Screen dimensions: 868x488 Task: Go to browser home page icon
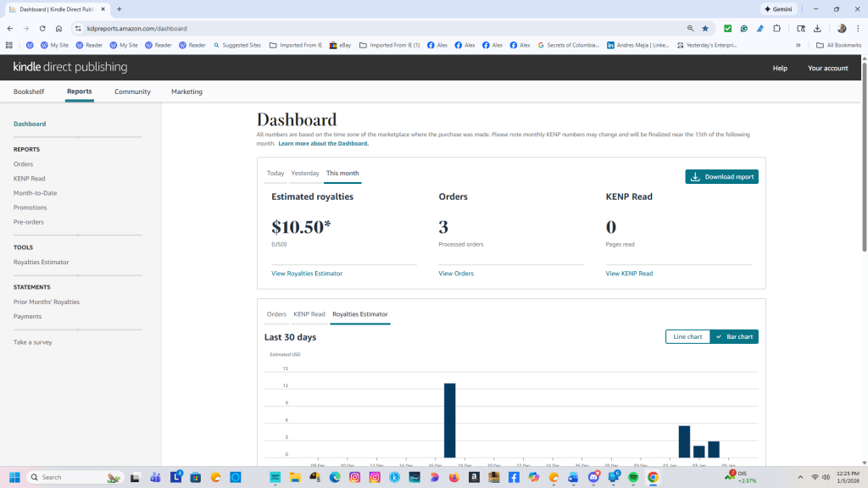[x=58, y=28]
